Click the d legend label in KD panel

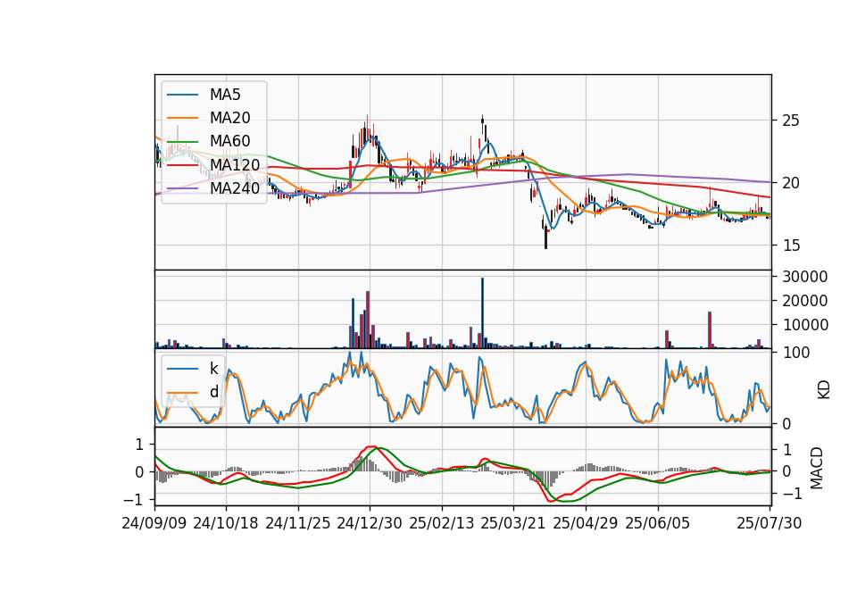(214, 392)
